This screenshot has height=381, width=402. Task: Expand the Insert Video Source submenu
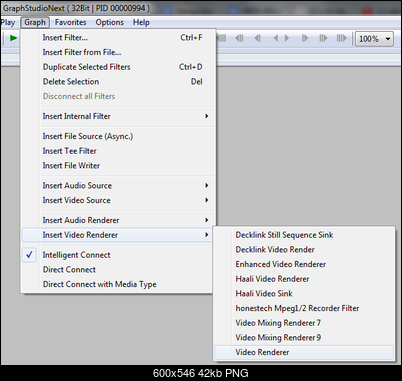click(x=118, y=200)
